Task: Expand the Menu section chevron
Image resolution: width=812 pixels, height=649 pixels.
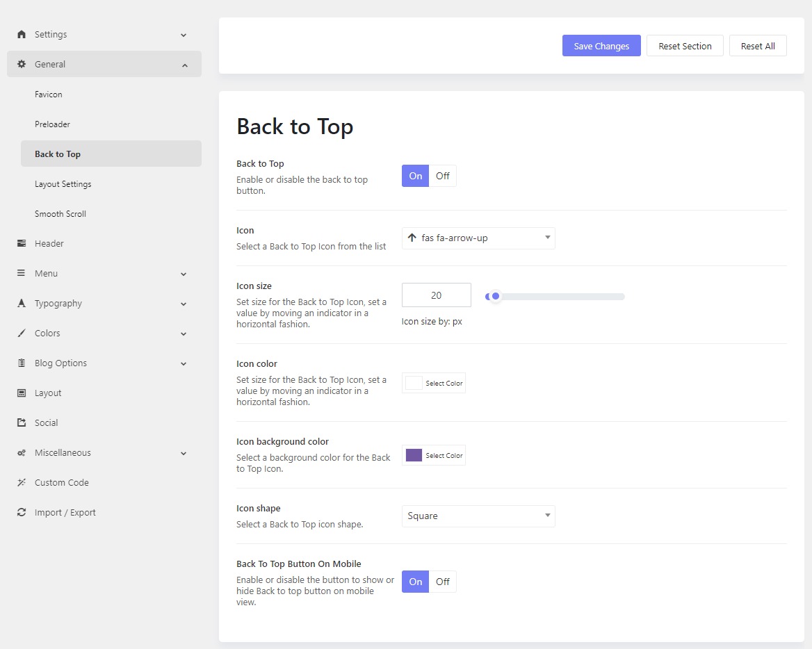Action: [x=184, y=274]
